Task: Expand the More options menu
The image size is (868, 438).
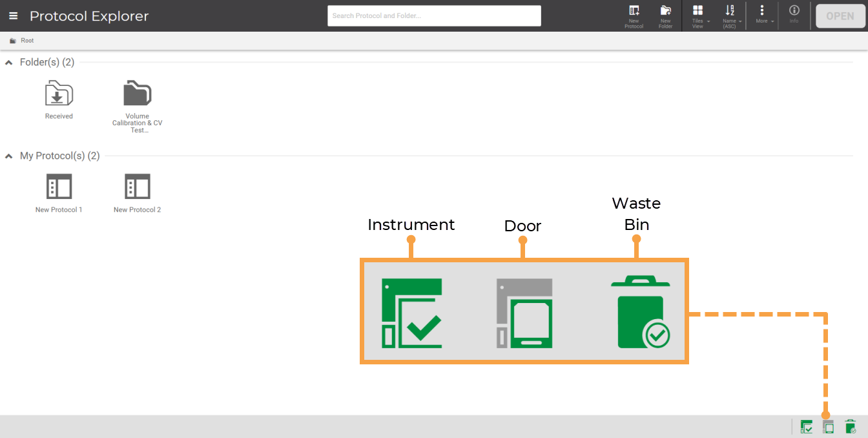Action: pyautogui.click(x=764, y=16)
